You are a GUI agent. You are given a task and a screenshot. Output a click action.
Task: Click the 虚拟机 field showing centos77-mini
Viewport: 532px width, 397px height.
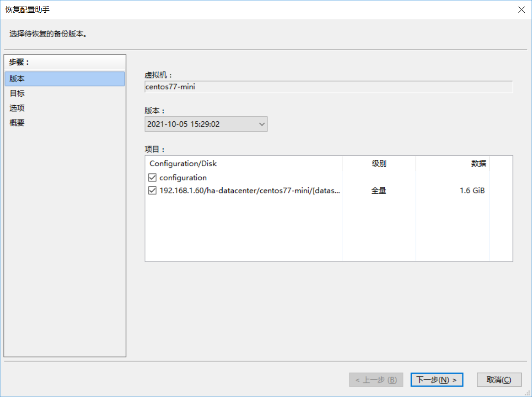click(x=328, y=87)
